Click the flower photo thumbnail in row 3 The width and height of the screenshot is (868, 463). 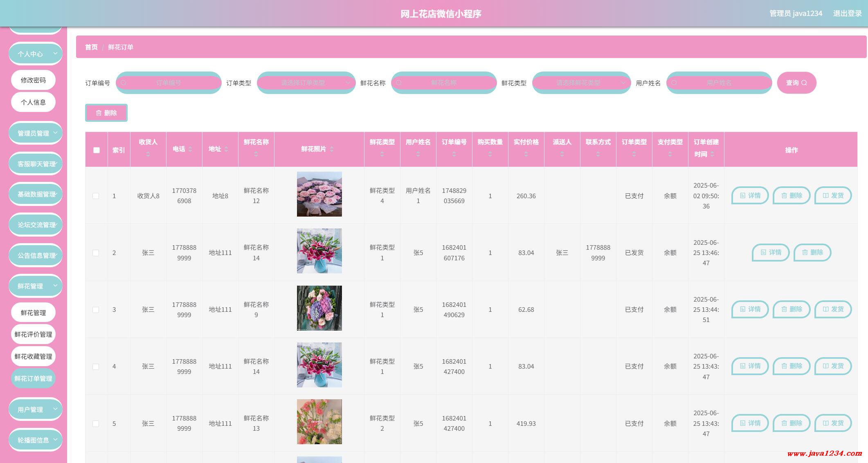[x=319, y=308]
